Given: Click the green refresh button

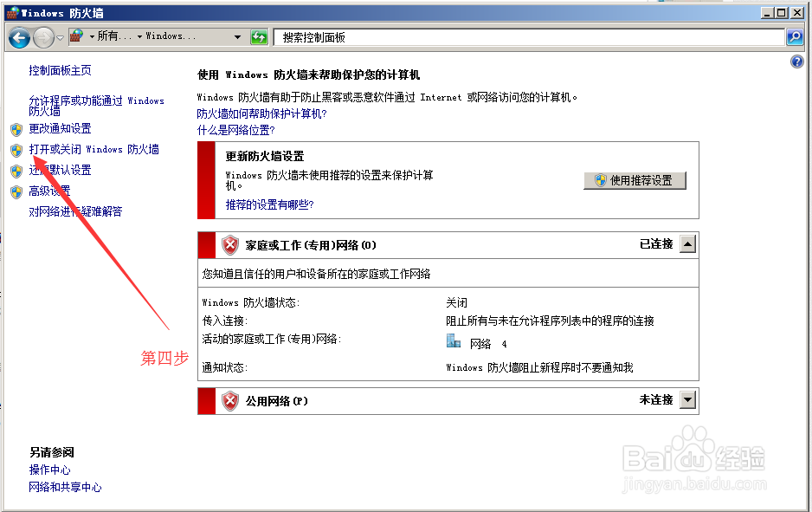Looking at the screenshot, I should tap(259, 36).
